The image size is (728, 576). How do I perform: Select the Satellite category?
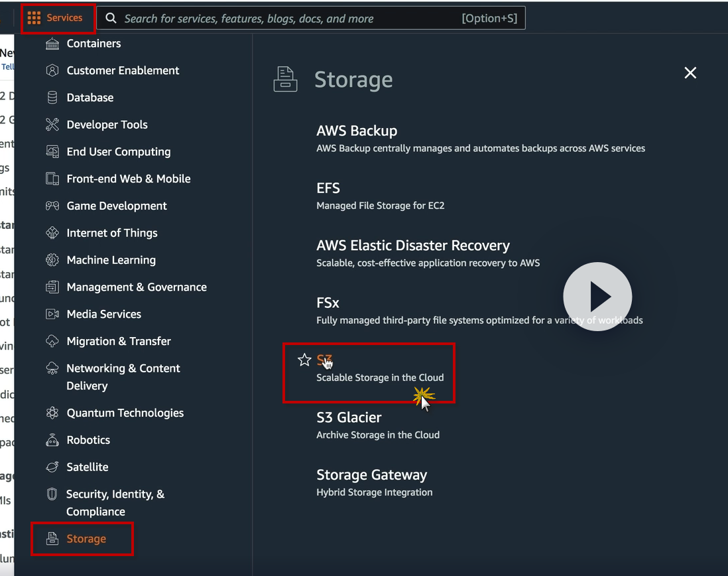[x=88, y=467]
